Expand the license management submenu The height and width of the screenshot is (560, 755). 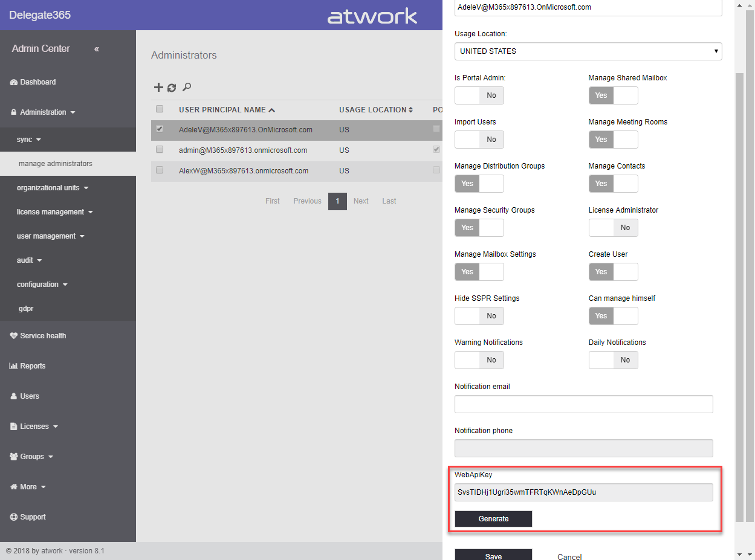coord(54,212)
